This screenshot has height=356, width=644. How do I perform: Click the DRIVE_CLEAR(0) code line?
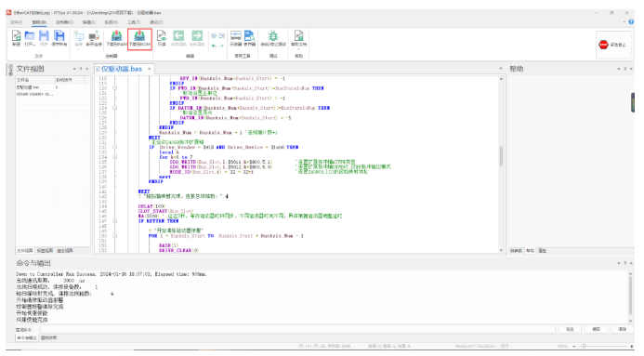[178, 250]
